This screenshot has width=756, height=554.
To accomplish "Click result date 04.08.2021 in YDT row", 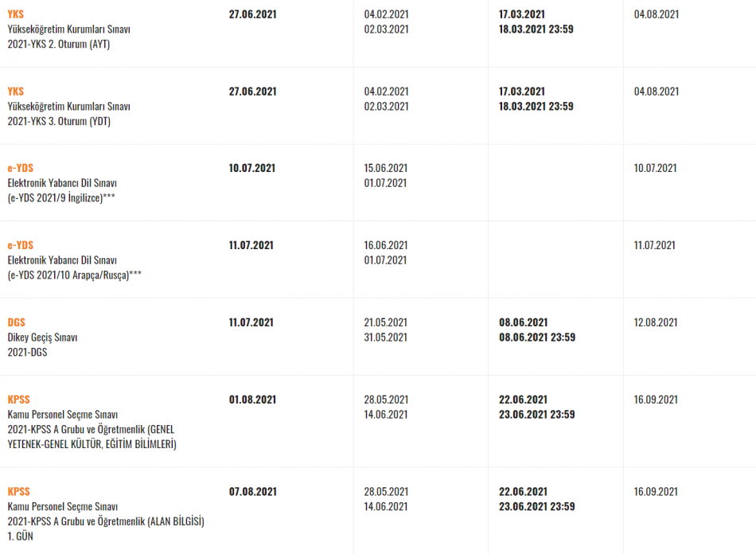I will click(657, 91).
